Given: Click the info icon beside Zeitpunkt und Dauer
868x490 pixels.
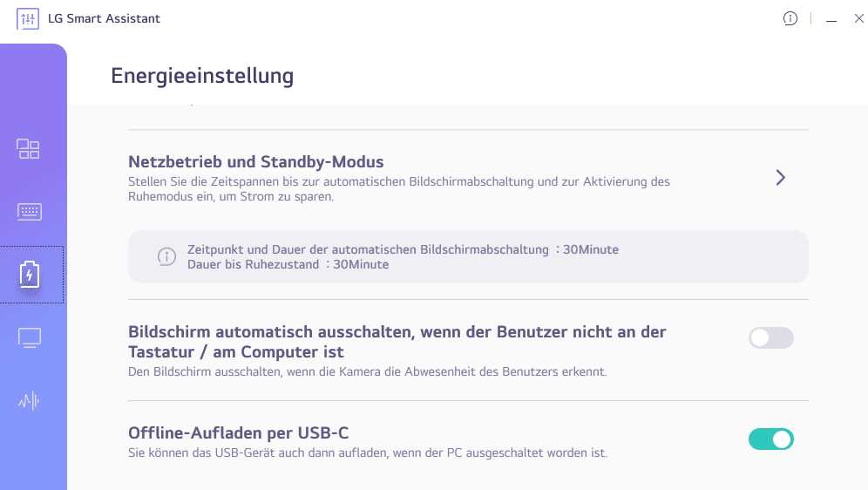Looking at the screenshot, I should pyautogui.click(x=166, y=256).
